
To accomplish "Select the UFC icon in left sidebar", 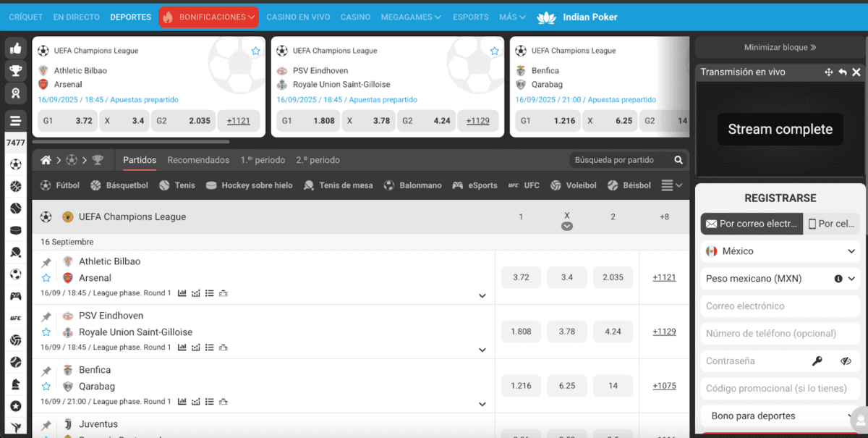I will pos(15,318).
